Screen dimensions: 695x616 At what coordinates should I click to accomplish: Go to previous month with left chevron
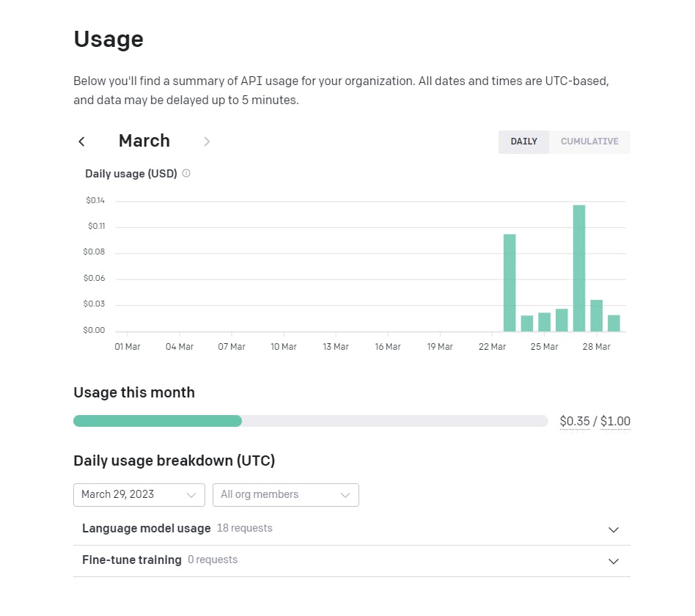81,142
